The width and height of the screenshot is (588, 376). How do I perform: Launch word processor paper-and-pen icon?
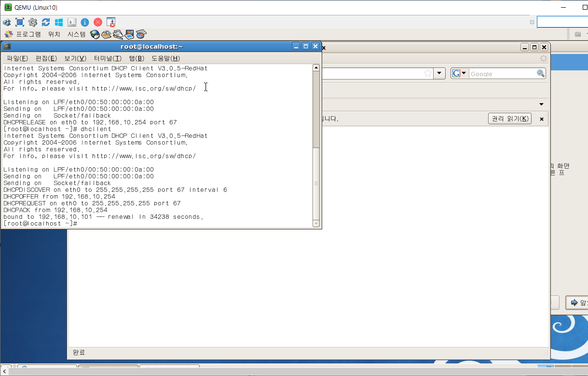118,34
